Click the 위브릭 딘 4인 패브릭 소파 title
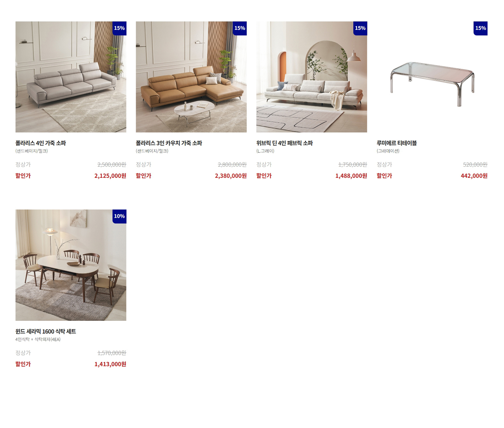504x428 pixels. tap(284, 143)
